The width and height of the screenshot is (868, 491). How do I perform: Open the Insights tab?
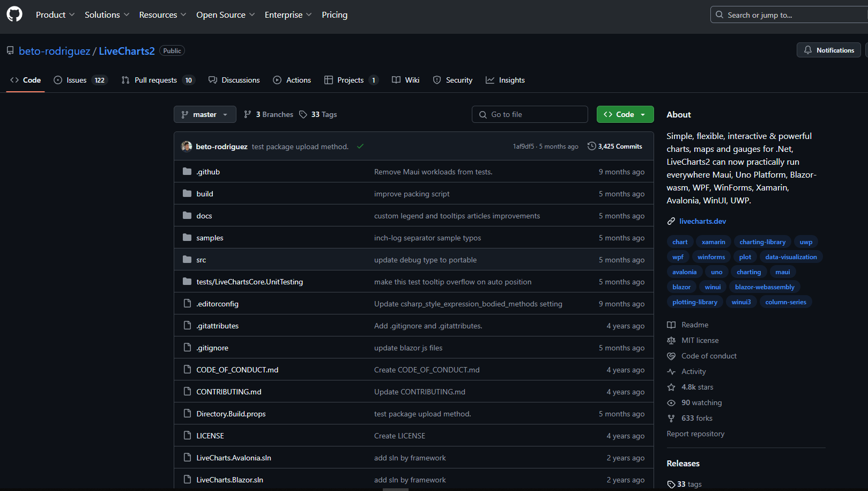[506, 80]
